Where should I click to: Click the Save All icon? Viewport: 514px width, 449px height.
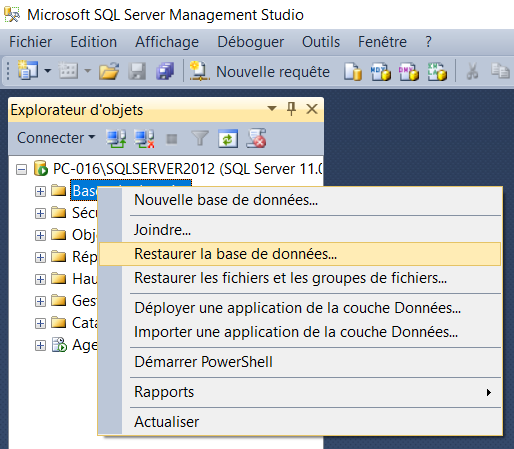tap(165, 71)
